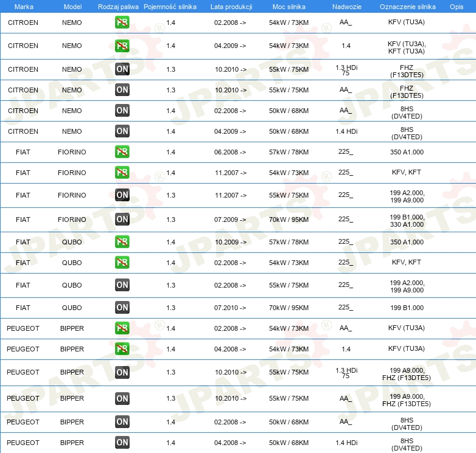Click '1.4 HDi' body cell in Citroen Nemo row

pos(346,131)
